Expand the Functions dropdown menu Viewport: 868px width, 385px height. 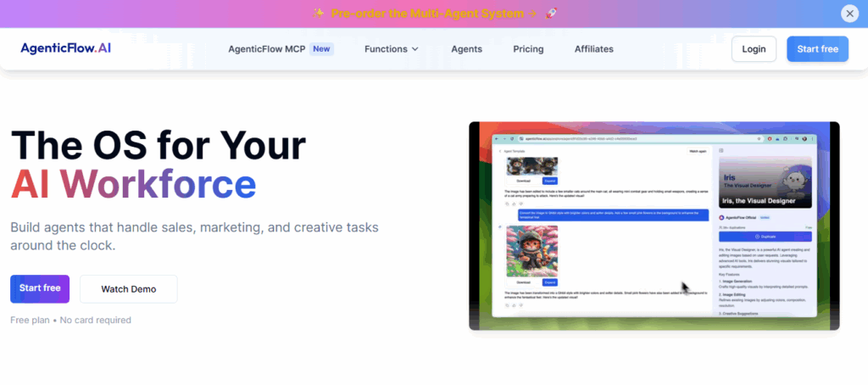[392, 48]
